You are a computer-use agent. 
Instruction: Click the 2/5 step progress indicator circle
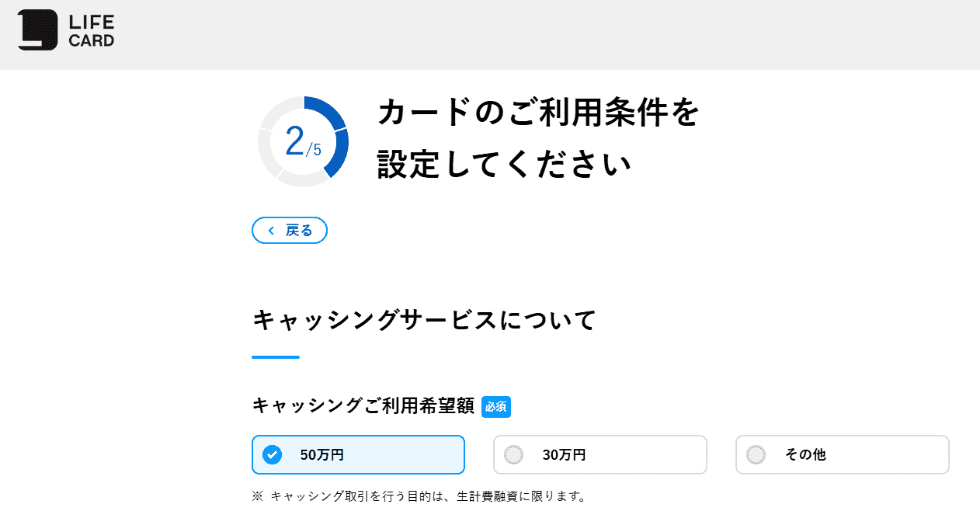pyautogui.click(x=303, y=141)
